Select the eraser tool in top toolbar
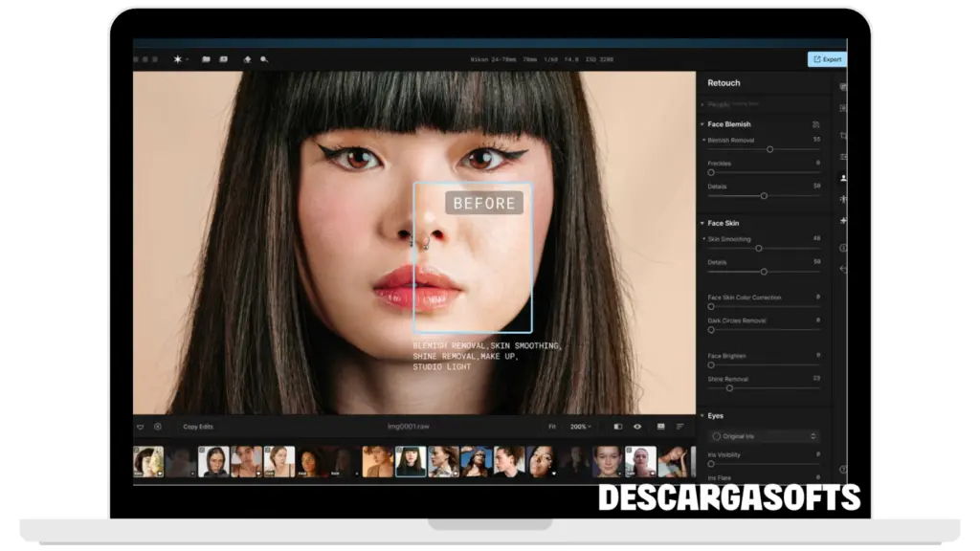This screenshot has width=980, height=551. coord(247,59)
